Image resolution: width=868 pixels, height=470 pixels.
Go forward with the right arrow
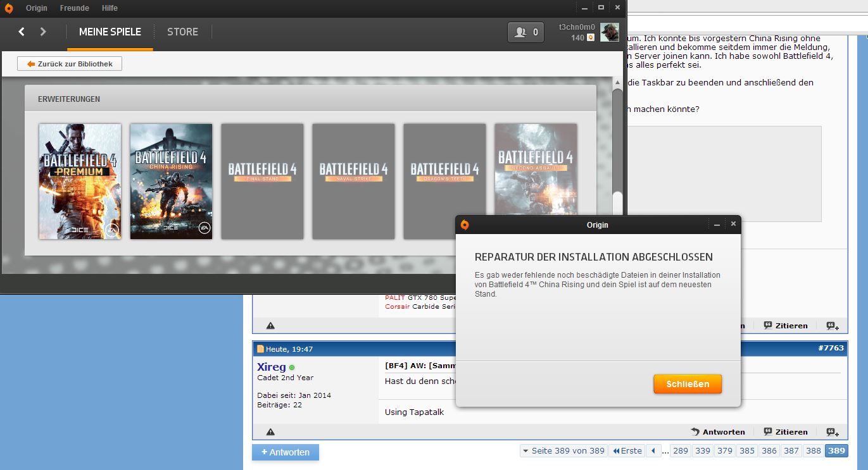[x=43, y=32]
